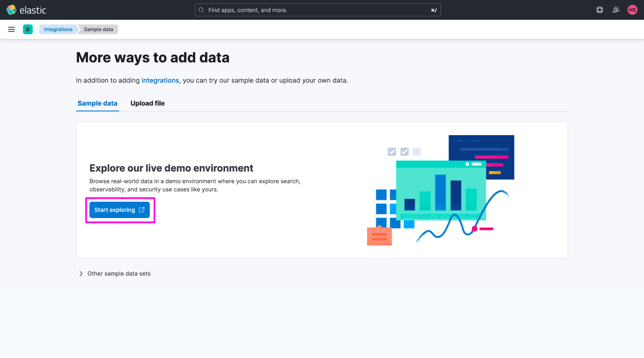
Task: Select the Upload file tab
Action: (147, 103)
